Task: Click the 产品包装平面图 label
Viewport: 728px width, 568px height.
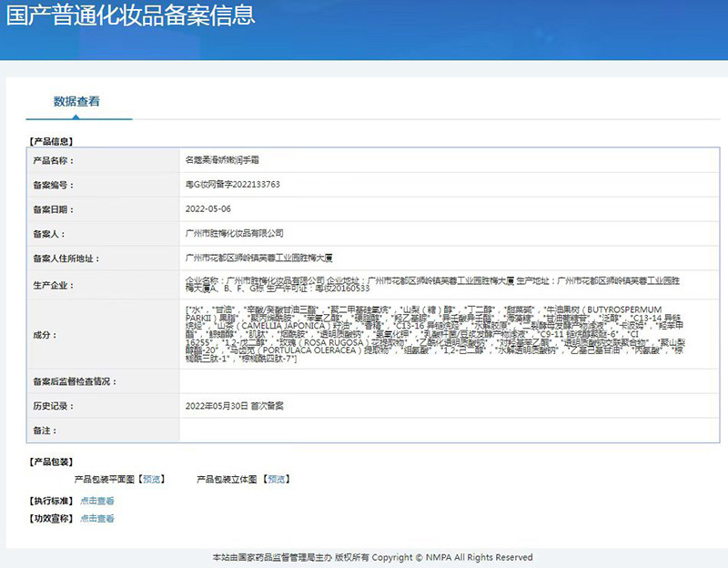Action: tap(105, 480)
